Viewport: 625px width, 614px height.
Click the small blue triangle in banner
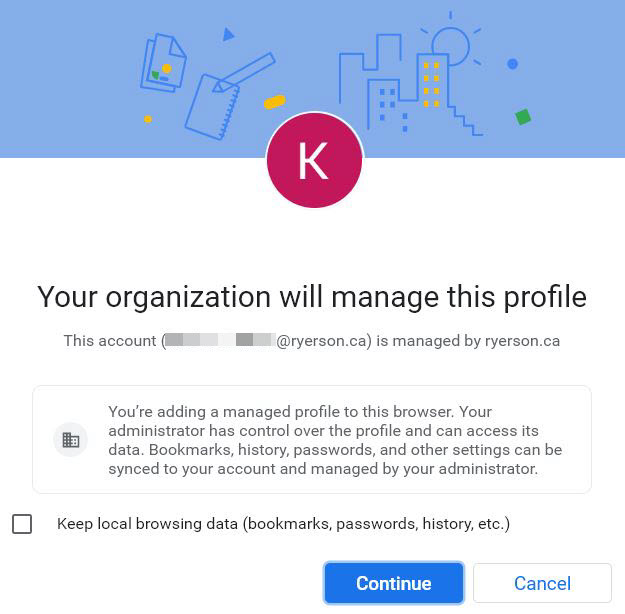[228, 35]
